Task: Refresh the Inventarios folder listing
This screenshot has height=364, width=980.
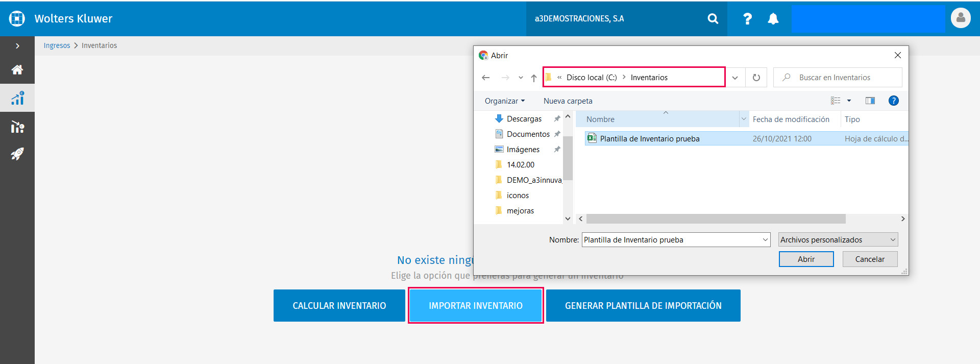Action: [x=756, y=78]
